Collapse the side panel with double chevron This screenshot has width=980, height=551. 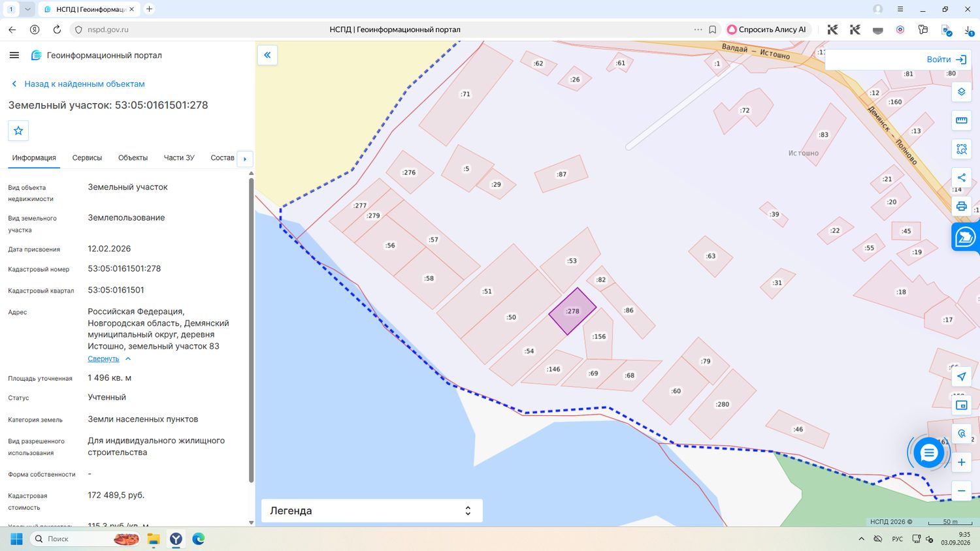tap(267, 55)
